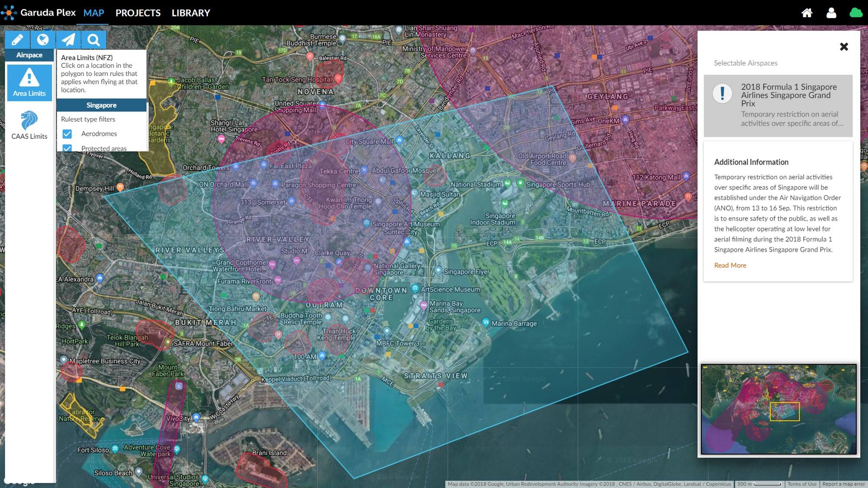The width and height of the screenshot is (868, 488).
Task: Click the Singapore Flyer map marker
Action: pyautogui.click(x=439, y=270)
